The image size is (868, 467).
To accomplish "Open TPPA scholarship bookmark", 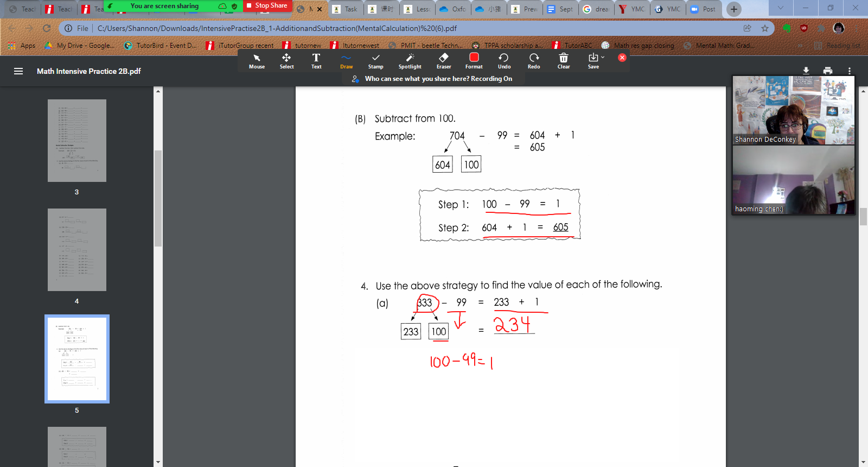I will pos(507,46).
